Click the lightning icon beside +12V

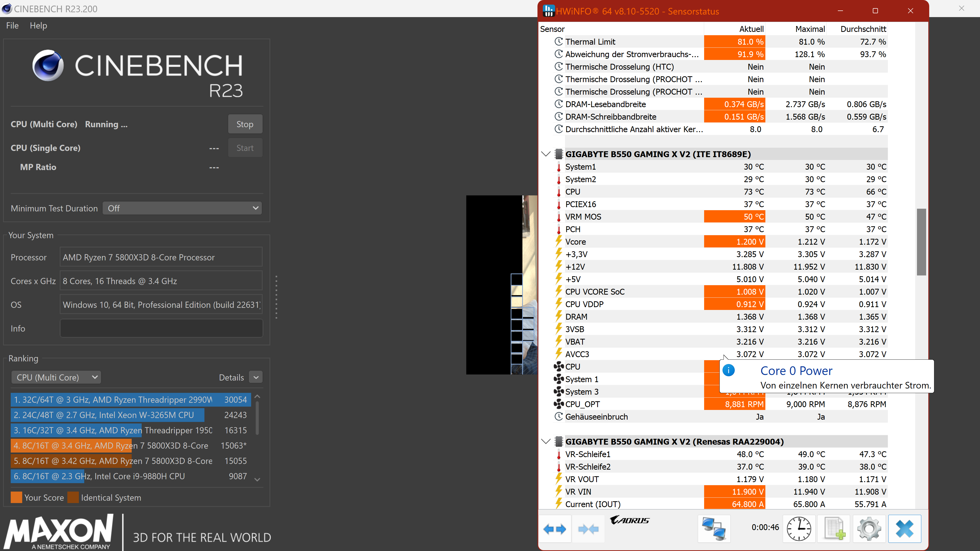[x=558, y=267]
